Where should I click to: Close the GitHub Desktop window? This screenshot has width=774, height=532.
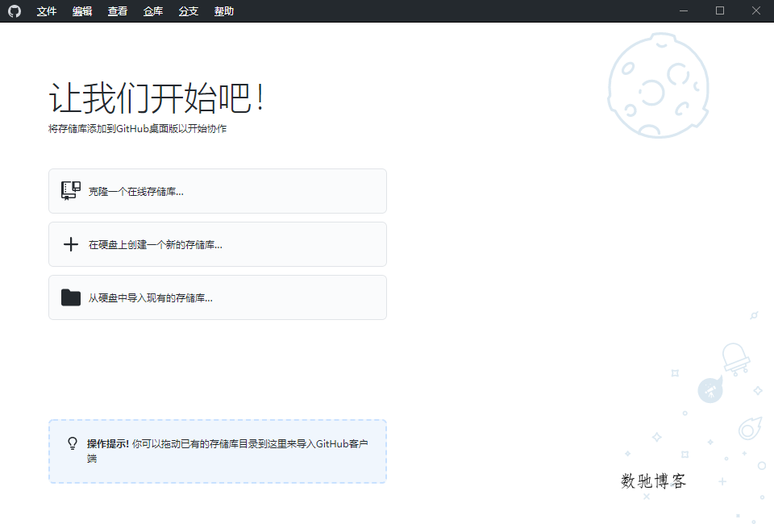pos(755,10)
